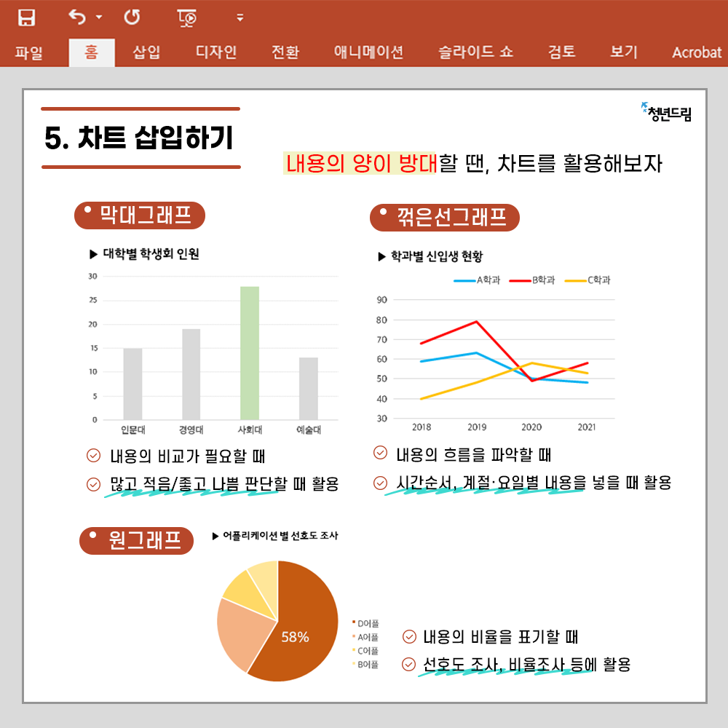Click the 꺾은선그래프 label button
Image resolution: width=728 pixels, height=728 pixels.
pos(445,217)
